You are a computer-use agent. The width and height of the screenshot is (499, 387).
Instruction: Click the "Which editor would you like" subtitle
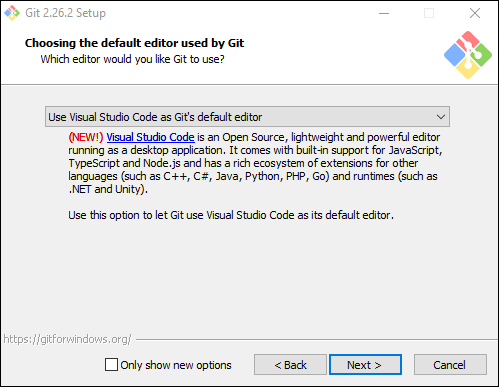[x=132, y=59]
